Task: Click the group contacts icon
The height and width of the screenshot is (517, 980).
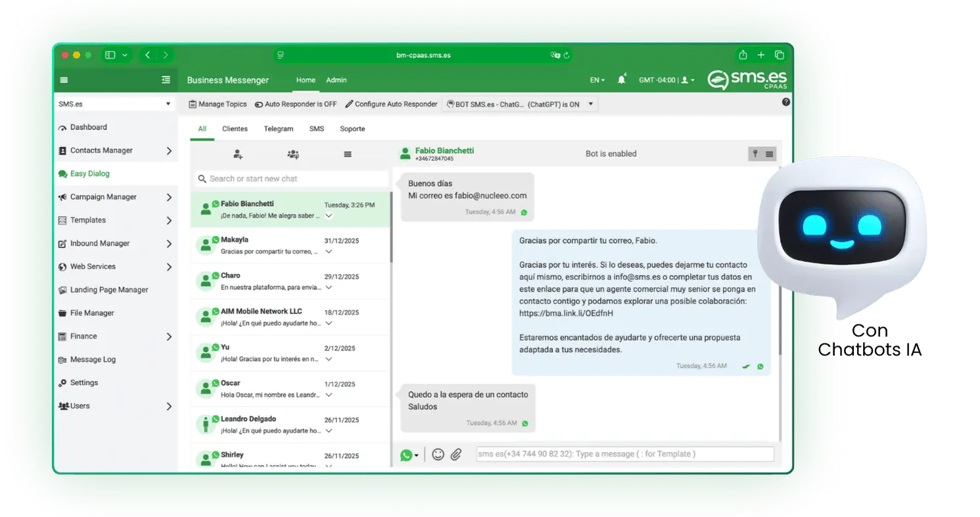Action: tap(293, 154)
